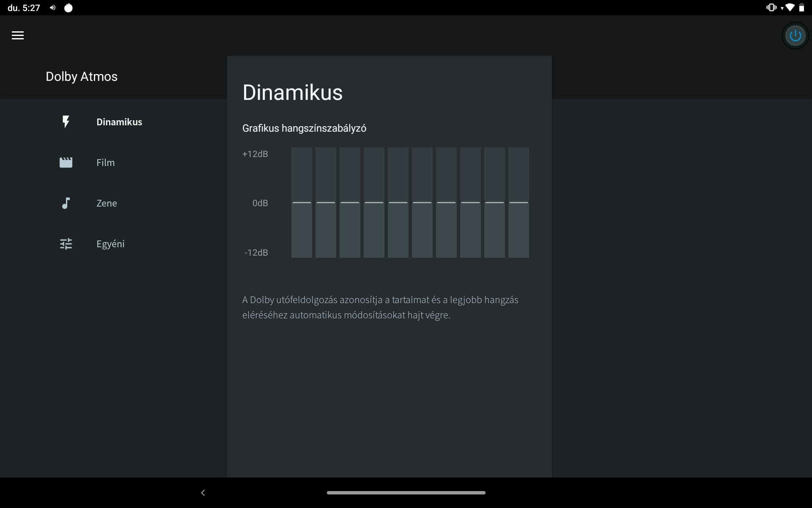Switch to the Film profile
Screen dimensions: 812x508
click(105, 163)
